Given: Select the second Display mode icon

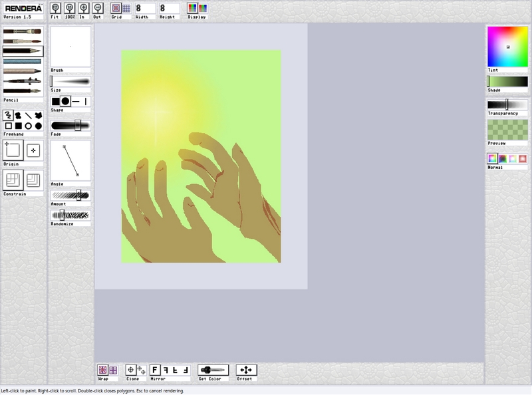Looking at the screenshot, I should point(203,8).
